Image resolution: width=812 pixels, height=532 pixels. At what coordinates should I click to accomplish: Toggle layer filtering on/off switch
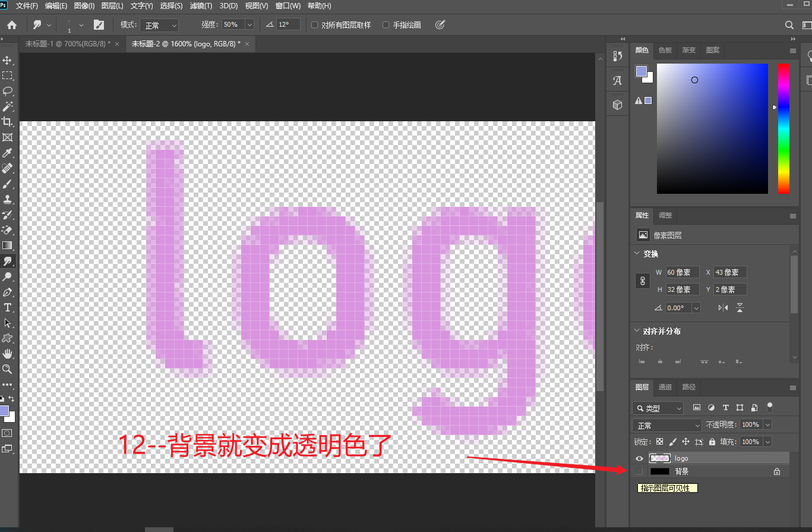pyautogui.click(x=770, y=408)
